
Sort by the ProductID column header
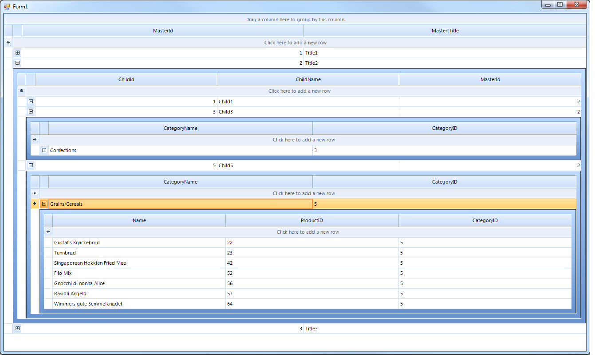click(312, 220)
